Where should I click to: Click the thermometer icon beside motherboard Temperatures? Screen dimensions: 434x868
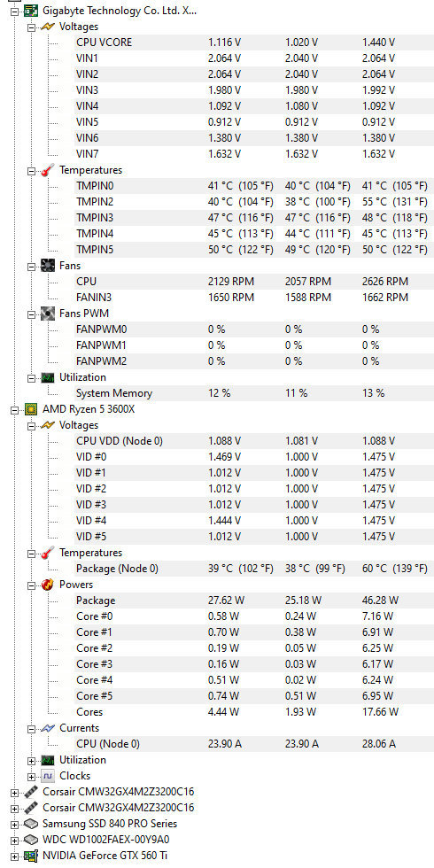(48, 170)
